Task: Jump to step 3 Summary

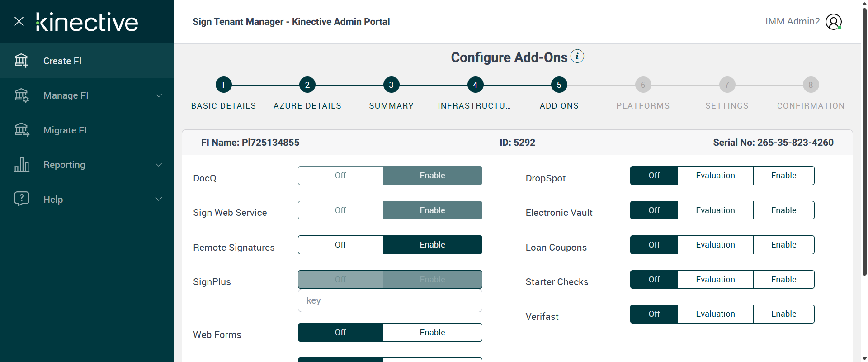Action: [x=391, y=85]
